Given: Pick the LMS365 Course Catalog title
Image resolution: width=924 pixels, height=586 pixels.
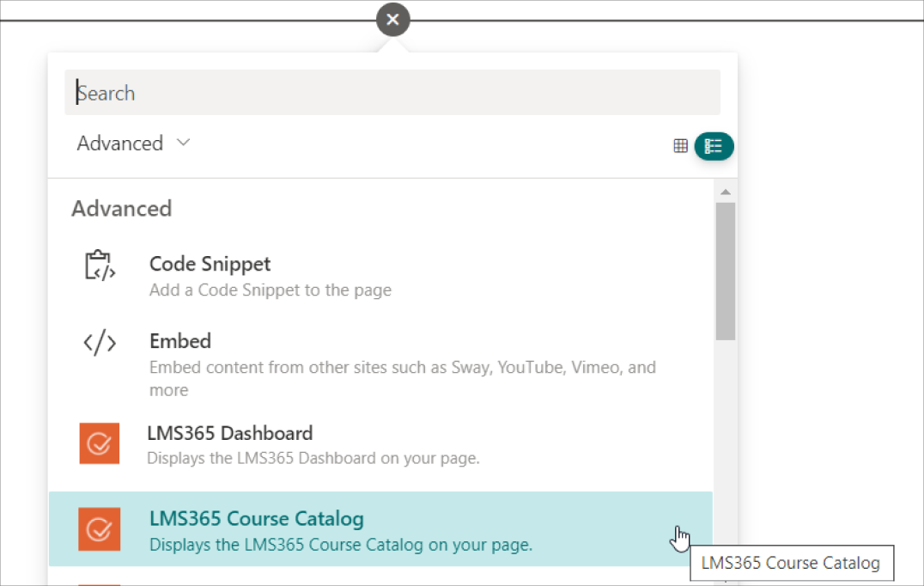Looking at the screenshot, I should click(256, 519).
